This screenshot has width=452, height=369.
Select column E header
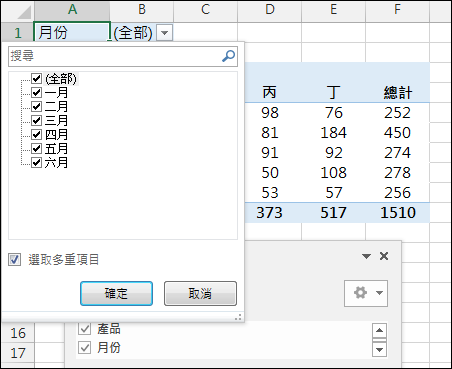click(x=333, y=10)
